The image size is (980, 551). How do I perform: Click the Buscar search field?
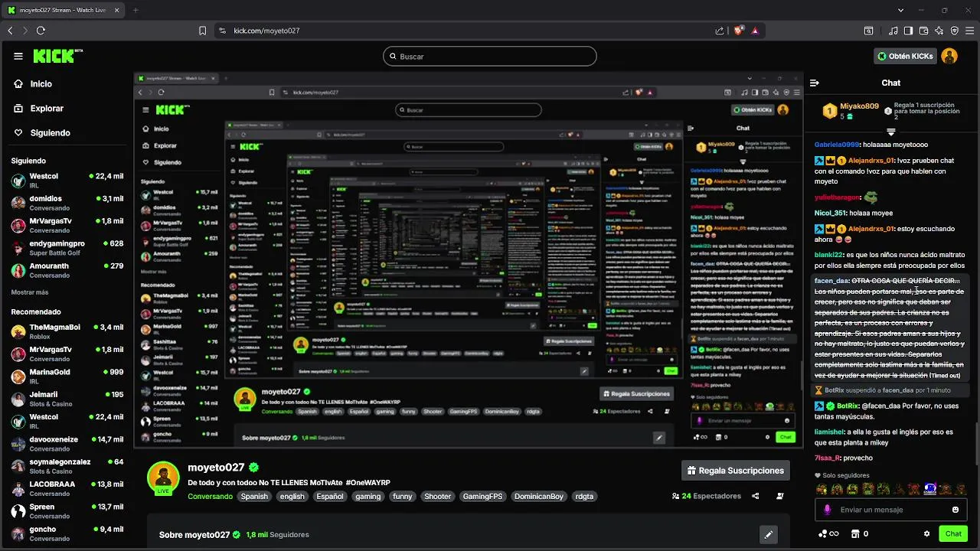coord(490,56)
